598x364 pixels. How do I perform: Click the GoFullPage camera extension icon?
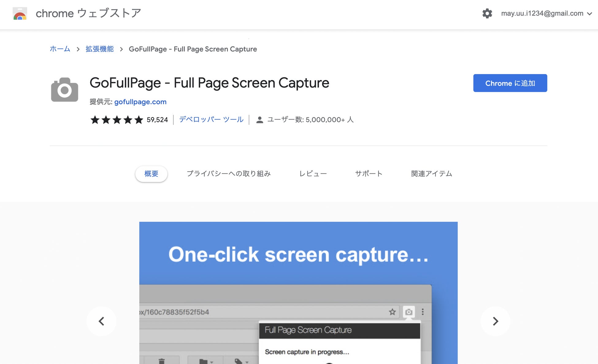click(x=64, y=89)
